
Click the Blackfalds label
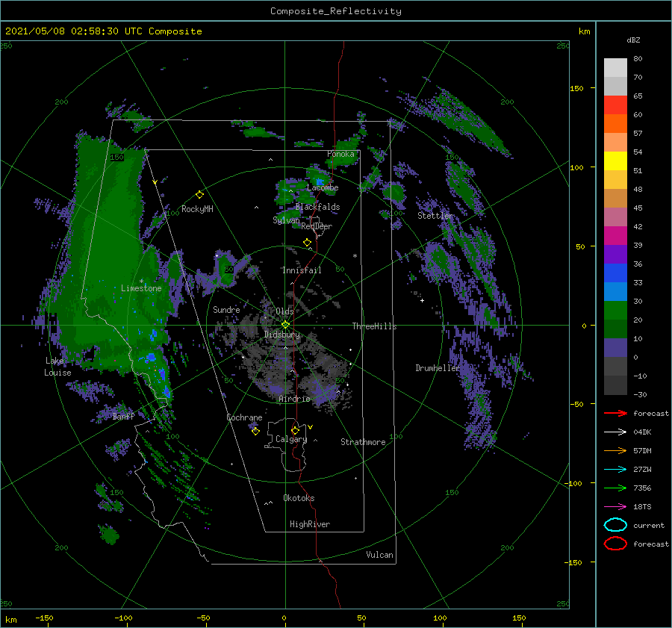[x=317, y=207]
